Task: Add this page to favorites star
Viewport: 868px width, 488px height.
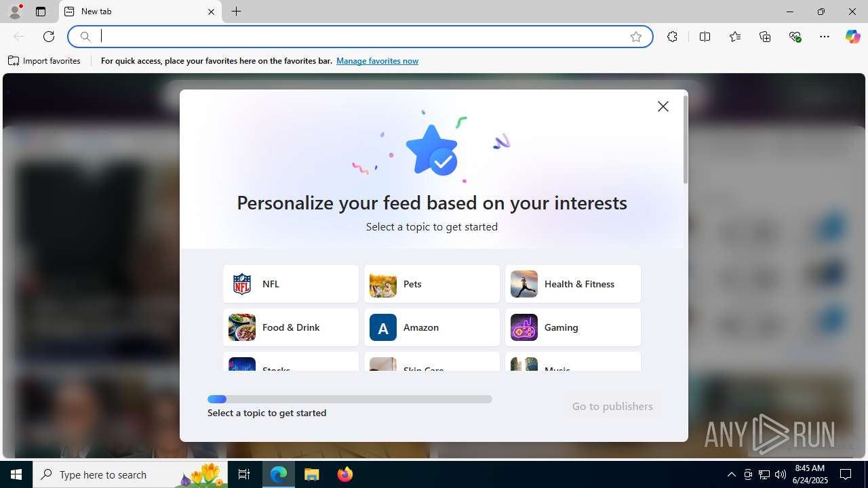Action: (x=636, y=37)
